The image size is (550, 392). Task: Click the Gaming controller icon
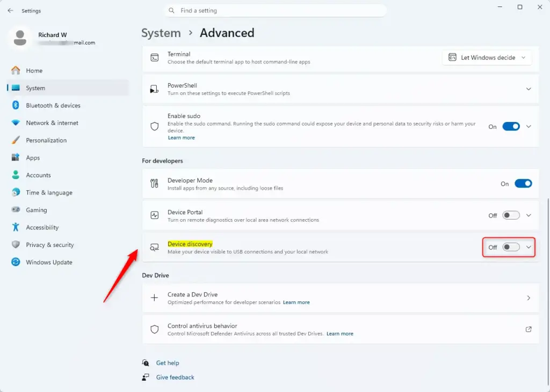pos(16,209)
